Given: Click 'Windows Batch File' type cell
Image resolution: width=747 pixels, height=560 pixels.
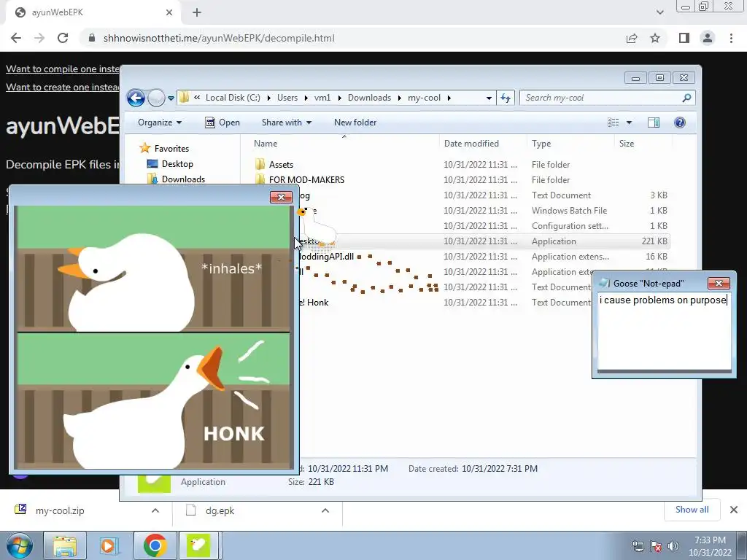Looking at the screenshot, I should click(569, 211).
